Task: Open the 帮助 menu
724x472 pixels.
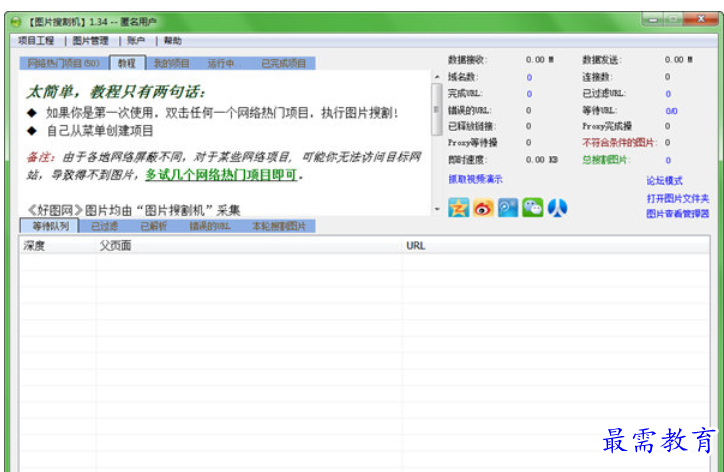Action: click(x=173, y=41)
